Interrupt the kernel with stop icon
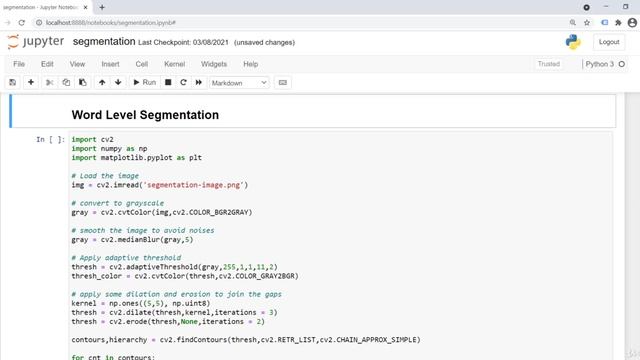This screenshot has width=640, height=360. point(168,82)
